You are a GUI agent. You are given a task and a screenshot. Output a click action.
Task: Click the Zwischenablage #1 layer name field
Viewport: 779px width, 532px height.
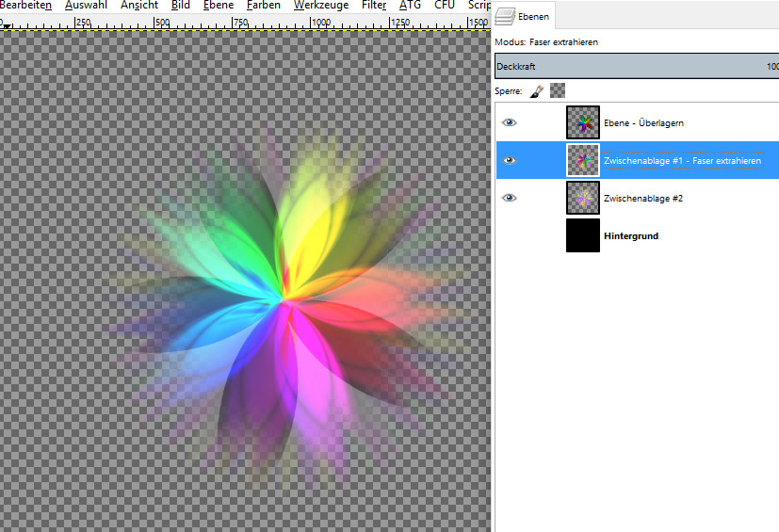pos(682,161)
